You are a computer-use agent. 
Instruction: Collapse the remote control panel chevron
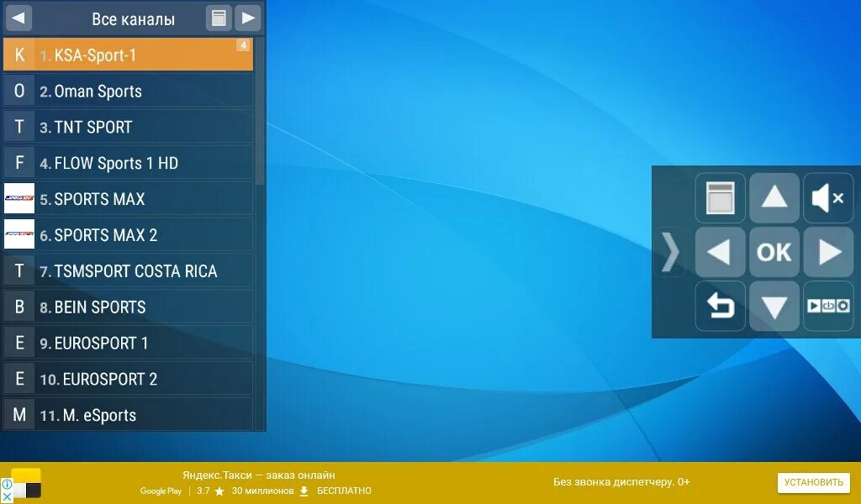[x=670, y=252]
